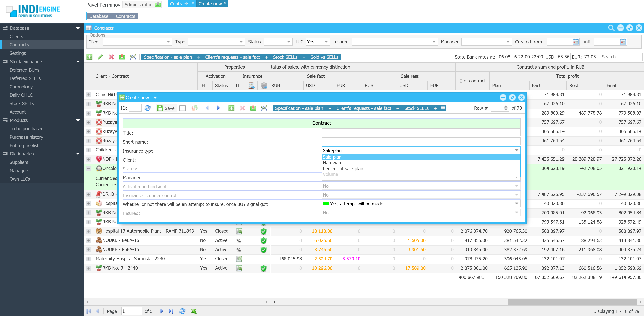
Task: Click the green Save icon in dialog
Action: (160, 108)
